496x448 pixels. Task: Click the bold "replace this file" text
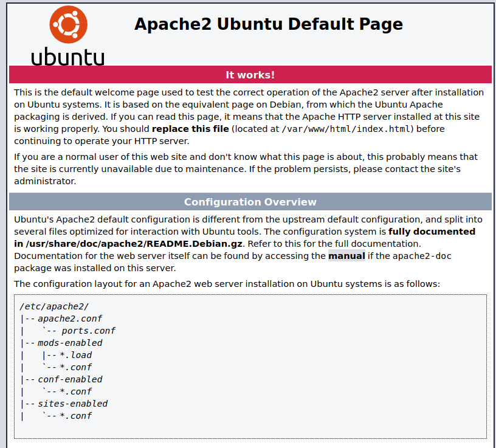190,129
